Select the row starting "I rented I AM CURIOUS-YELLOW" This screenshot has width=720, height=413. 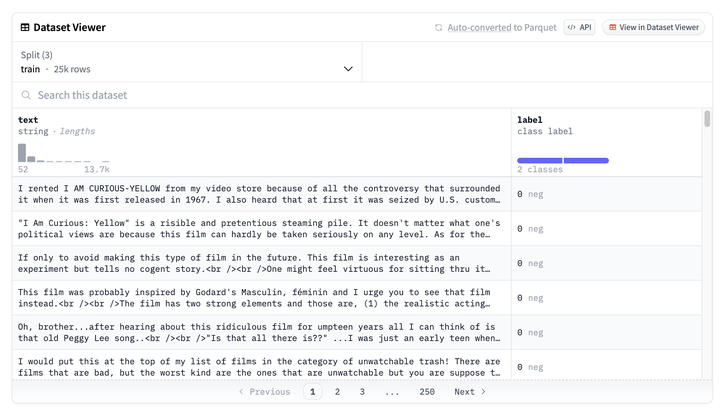point(259,194)
